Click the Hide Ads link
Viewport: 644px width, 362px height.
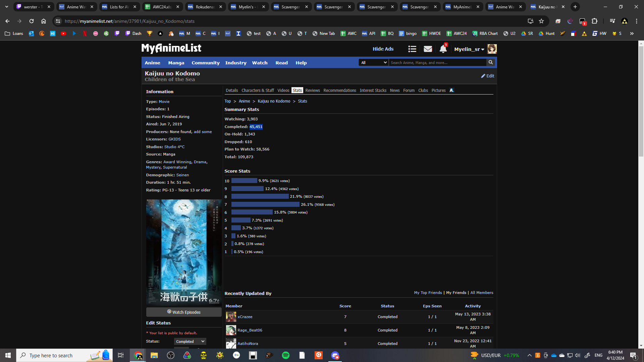tap(383, 49)
